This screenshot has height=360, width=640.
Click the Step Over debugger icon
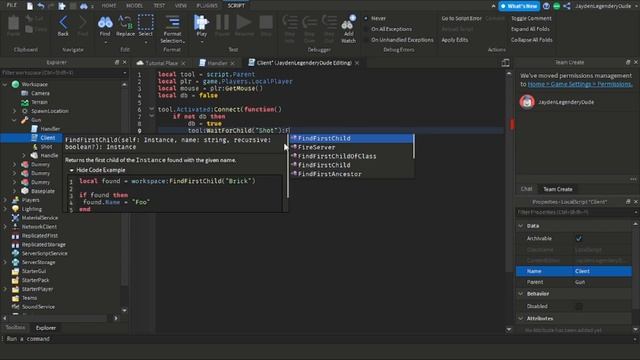(310, 22)
